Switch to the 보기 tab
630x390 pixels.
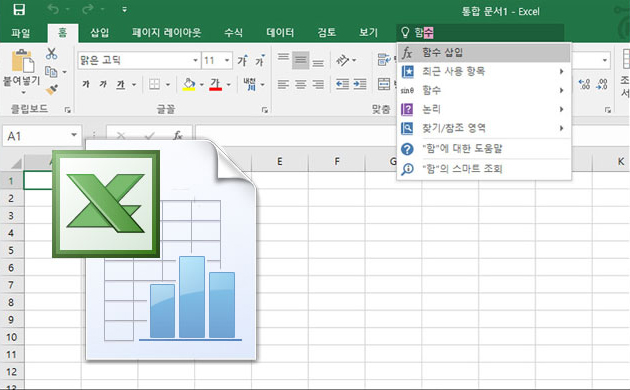click(368, 33)
